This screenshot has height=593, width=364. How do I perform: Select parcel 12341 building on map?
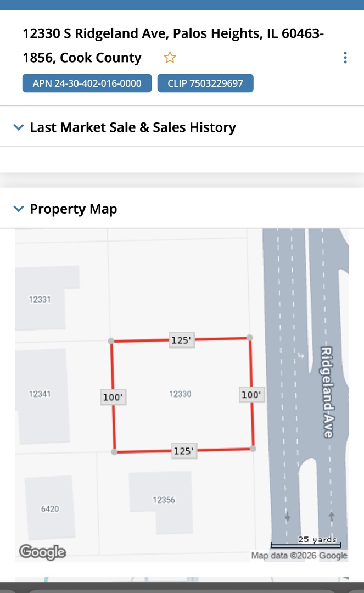coord(40,394)
